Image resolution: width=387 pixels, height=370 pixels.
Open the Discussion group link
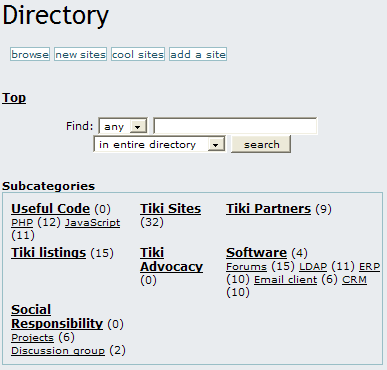(x=58, y=351)
